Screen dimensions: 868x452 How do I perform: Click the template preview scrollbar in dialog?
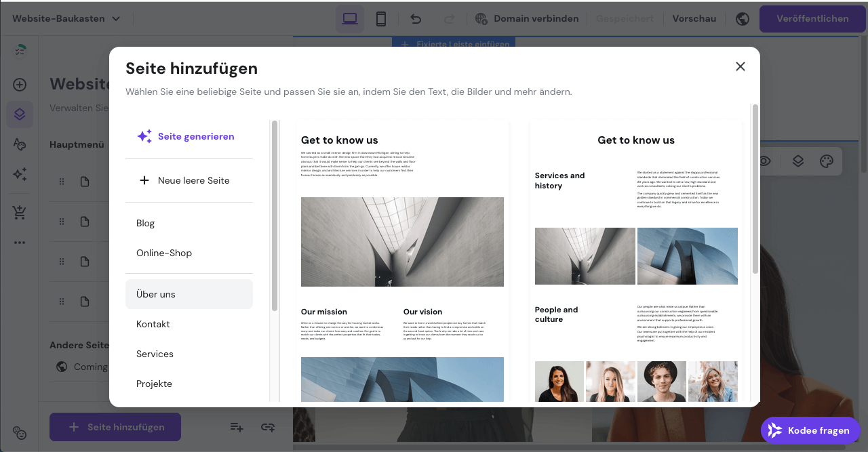point(755,190)
